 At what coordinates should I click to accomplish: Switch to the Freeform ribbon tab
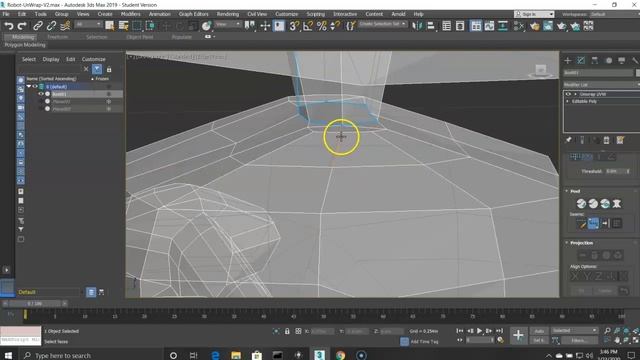pyautogui.click(x=58, y=37)
